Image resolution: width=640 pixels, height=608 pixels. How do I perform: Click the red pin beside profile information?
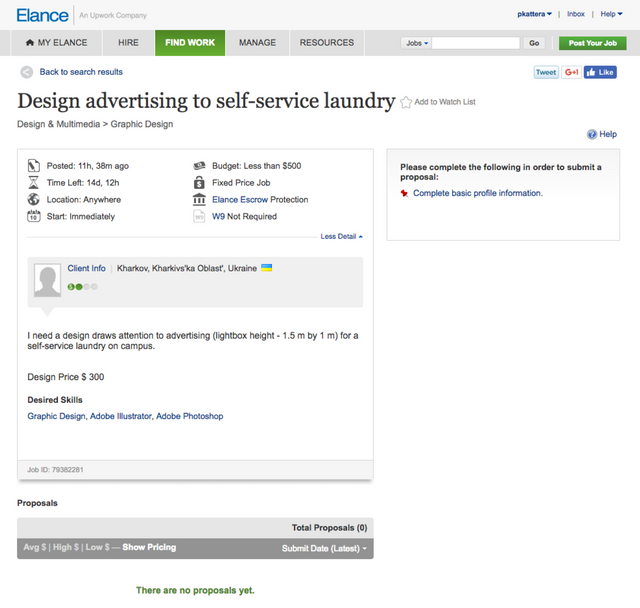[x=404, y=193]
